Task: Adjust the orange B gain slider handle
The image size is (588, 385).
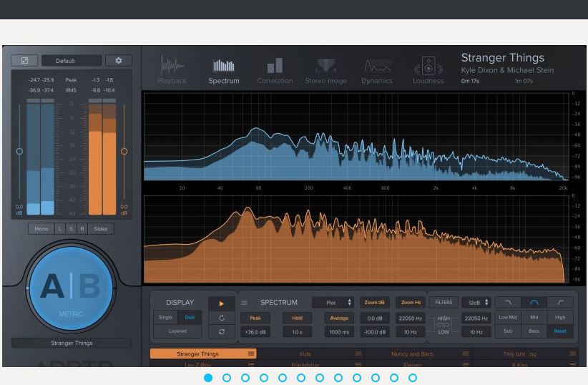Action: 124,151
